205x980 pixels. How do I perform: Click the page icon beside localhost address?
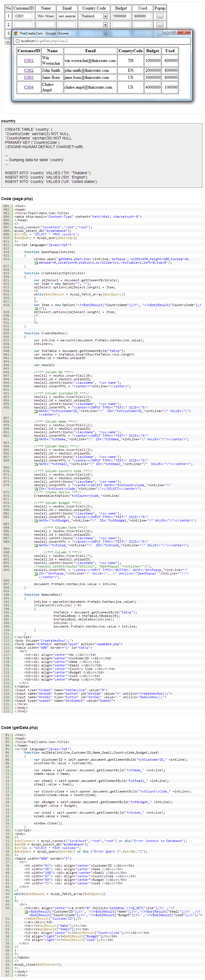17,41
